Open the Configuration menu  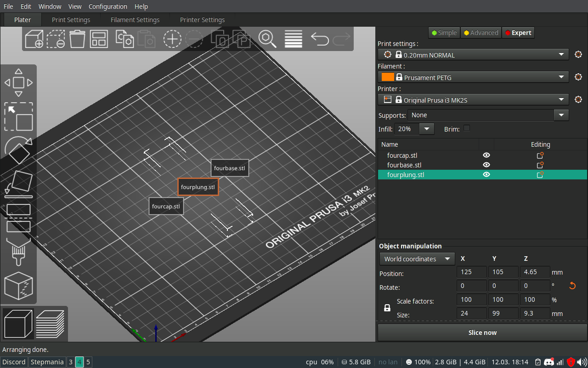click(108, 6)
